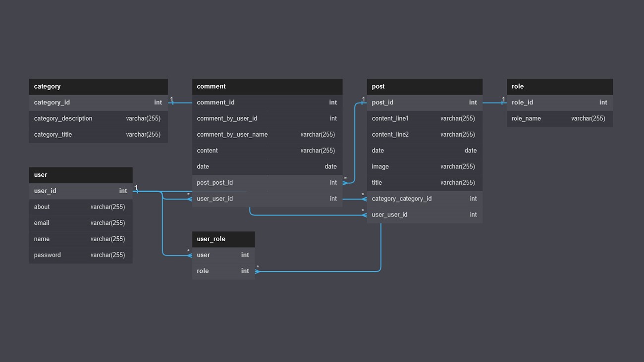Click the date row in post table
Screen dimensions: 644x362
(x=425, y=151)
